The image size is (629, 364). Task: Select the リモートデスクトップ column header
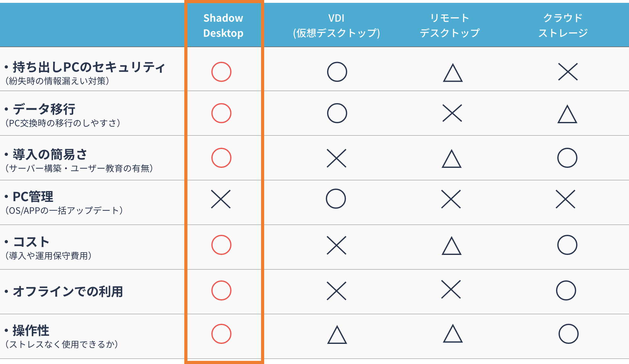(x=450, y=25)
